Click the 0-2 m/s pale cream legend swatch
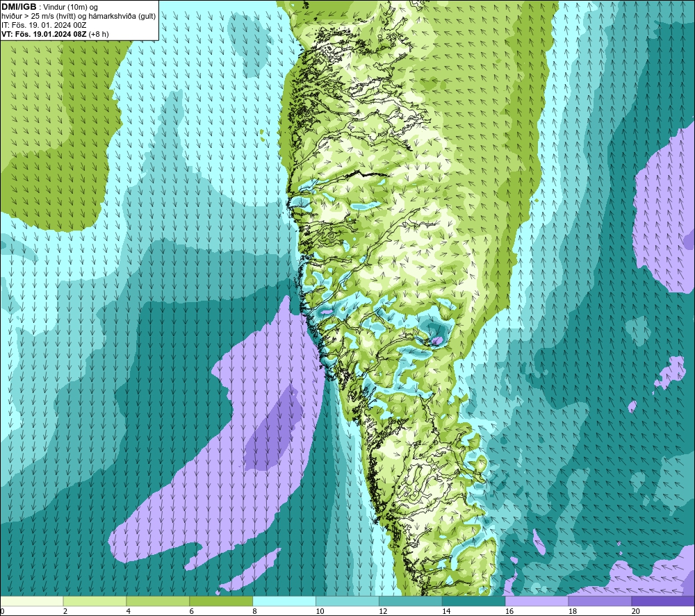This screenshot has width=695, height=616. 32,601
